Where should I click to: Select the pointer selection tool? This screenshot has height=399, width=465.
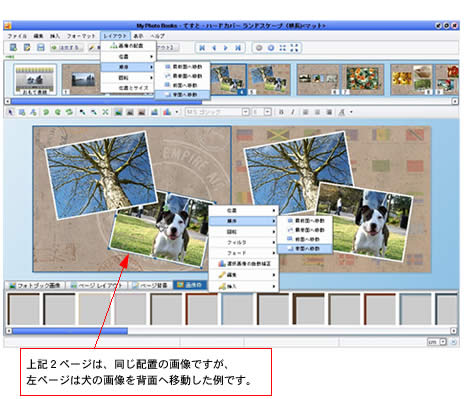pyautogui.click(x=10, y=112)
